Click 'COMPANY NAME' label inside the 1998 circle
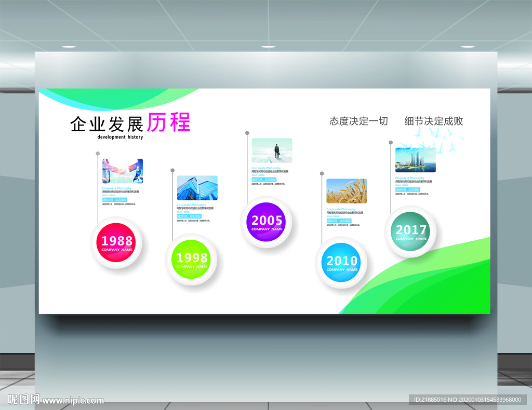532x410 pixels. click(192, 267)
